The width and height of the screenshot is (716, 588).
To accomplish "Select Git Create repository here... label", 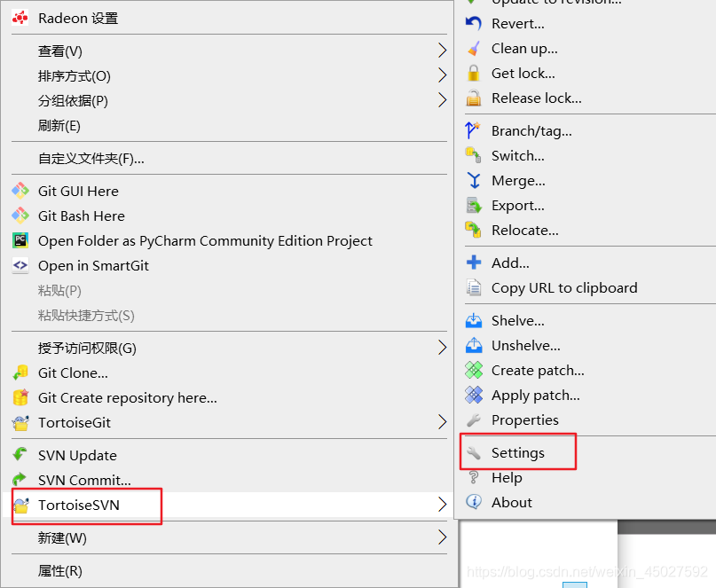I will (128, 398).
